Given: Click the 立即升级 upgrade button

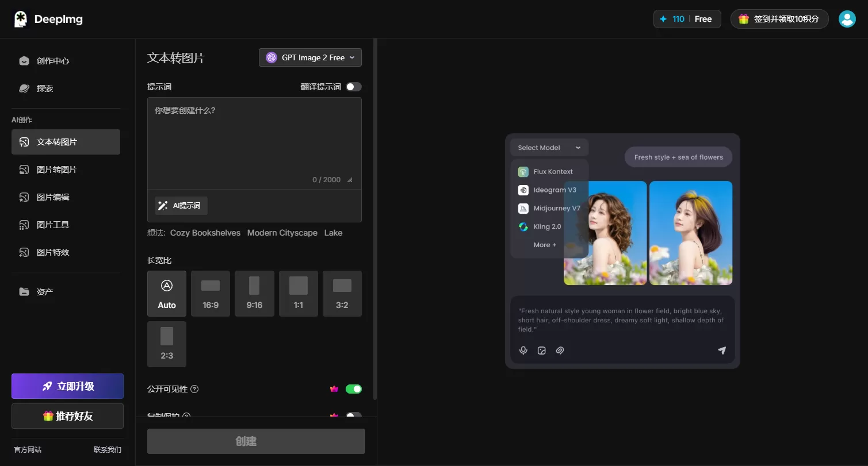Looking at the screenshot, I should (x=67, y=386).
